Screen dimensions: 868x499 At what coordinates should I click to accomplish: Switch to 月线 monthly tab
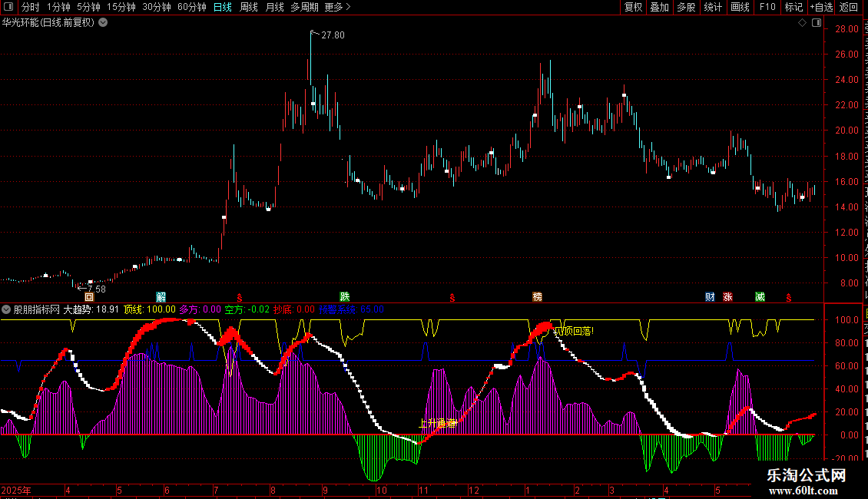tap(274, 7)
